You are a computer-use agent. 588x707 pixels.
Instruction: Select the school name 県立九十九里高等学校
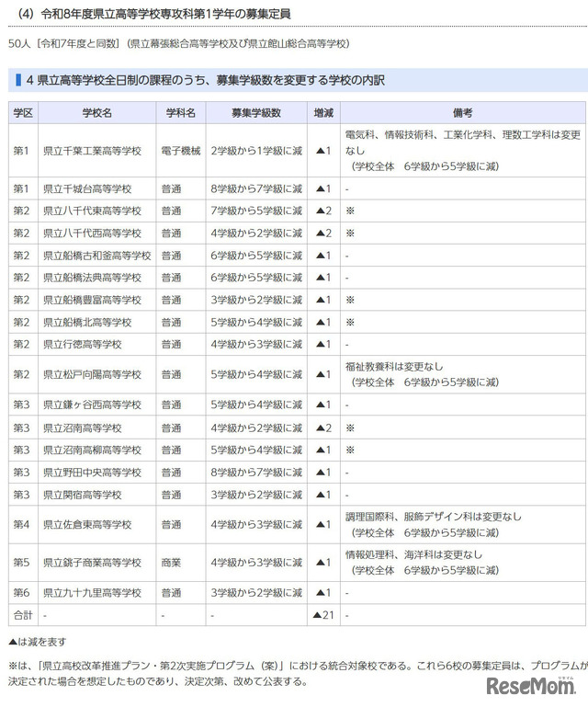[93, 592]
